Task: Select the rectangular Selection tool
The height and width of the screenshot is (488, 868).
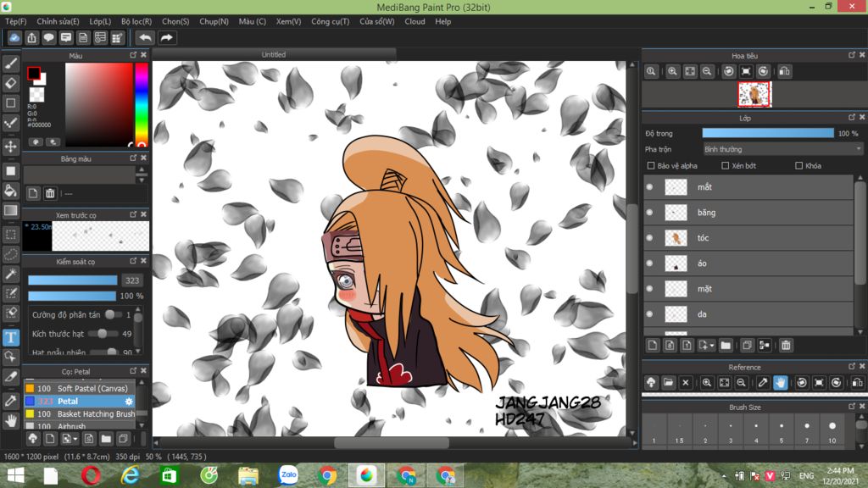Action: pyautogui.click(x=10, y=235)
